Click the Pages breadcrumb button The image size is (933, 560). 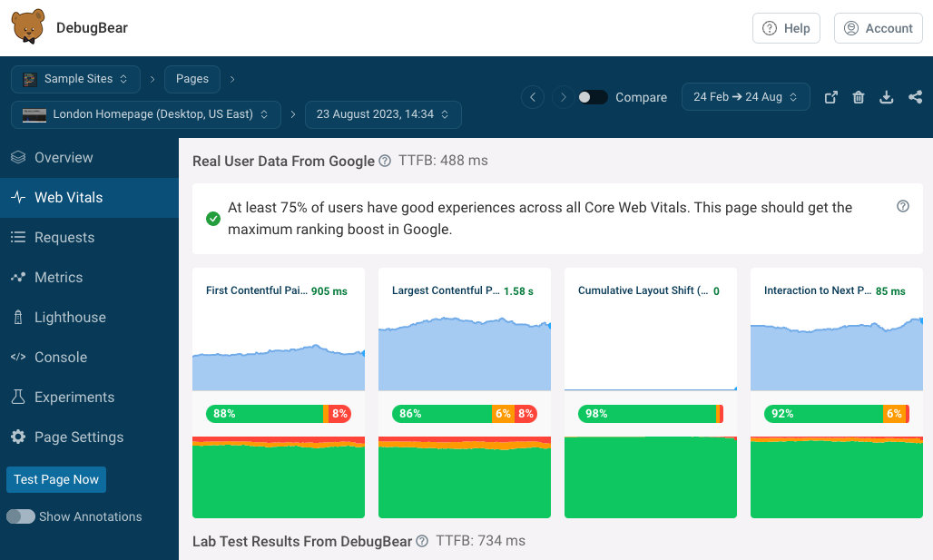tap(192, 79)
